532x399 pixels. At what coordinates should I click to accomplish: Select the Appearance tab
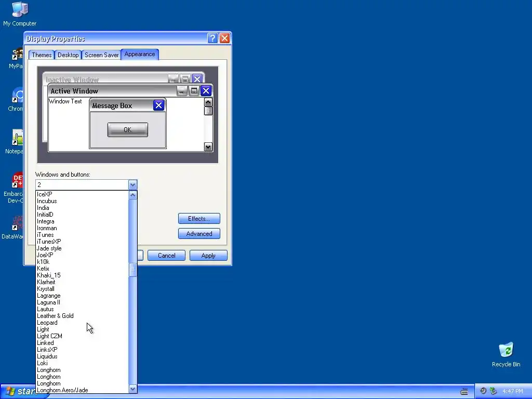139,54
